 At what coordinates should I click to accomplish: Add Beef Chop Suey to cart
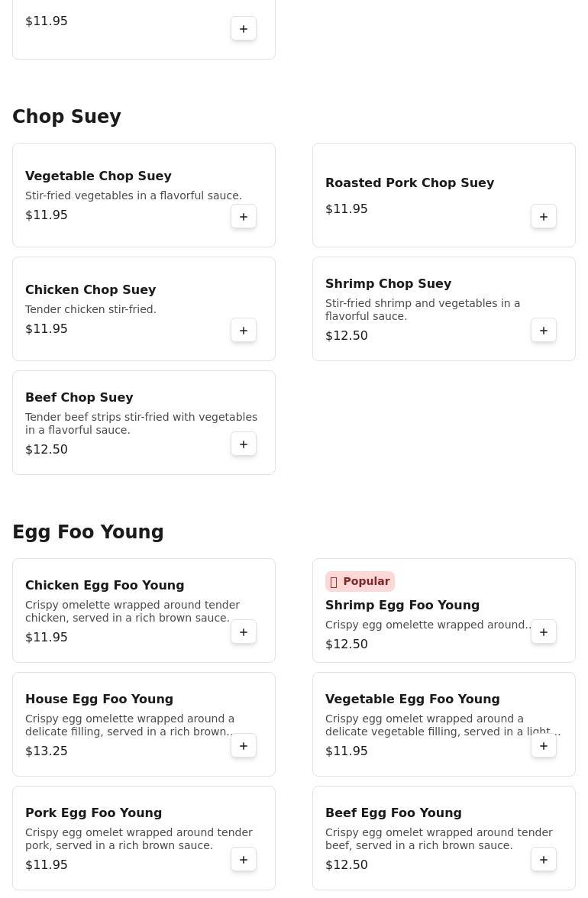(x=244, y=444)
